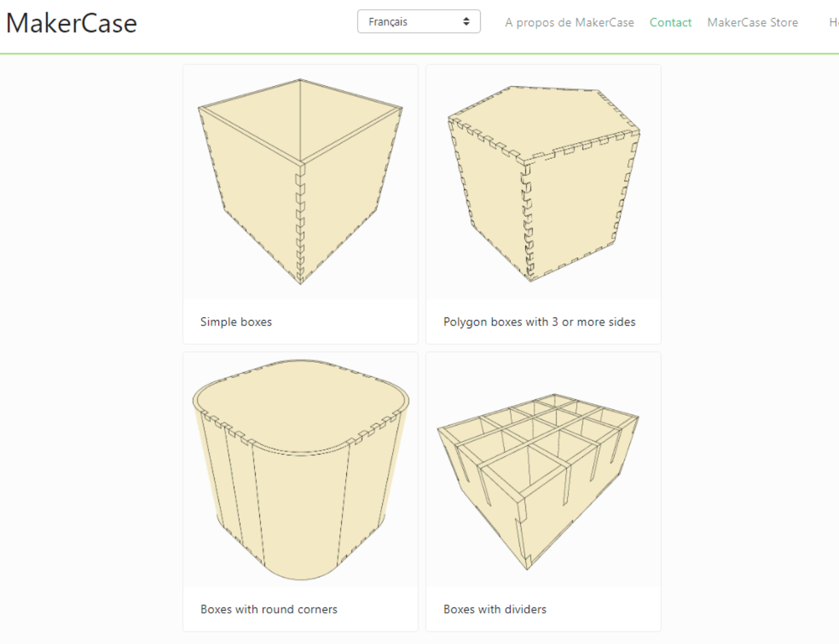Pick the rounded-corner box preview drawing
Image resolution: width=839 pixels, height=644 pixels.
click(299, 470)
